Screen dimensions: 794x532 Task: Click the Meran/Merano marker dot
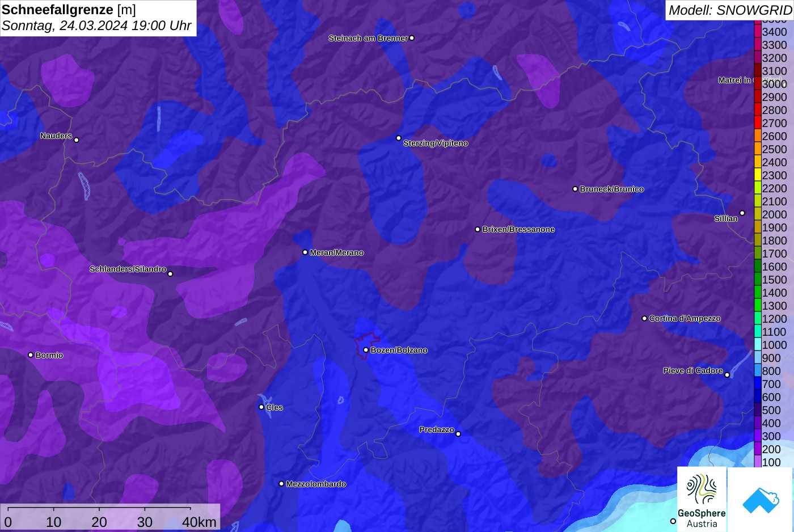tap(305, 252)
